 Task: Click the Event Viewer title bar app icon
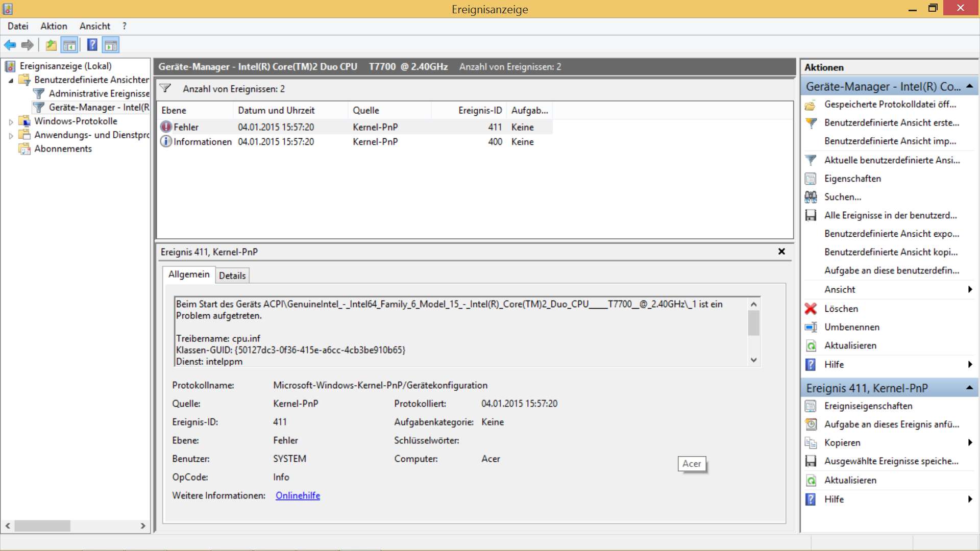(8, 9)
